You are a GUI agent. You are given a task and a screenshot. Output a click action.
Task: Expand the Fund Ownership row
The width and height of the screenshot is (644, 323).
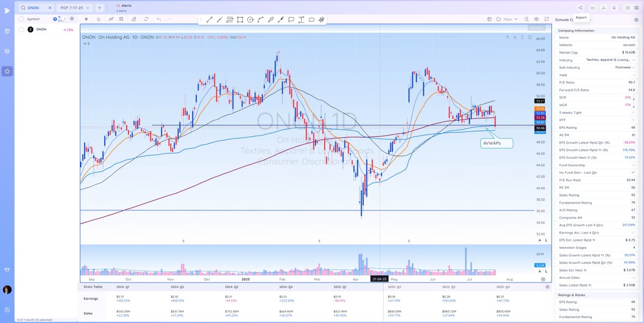(x=596, y=165)
